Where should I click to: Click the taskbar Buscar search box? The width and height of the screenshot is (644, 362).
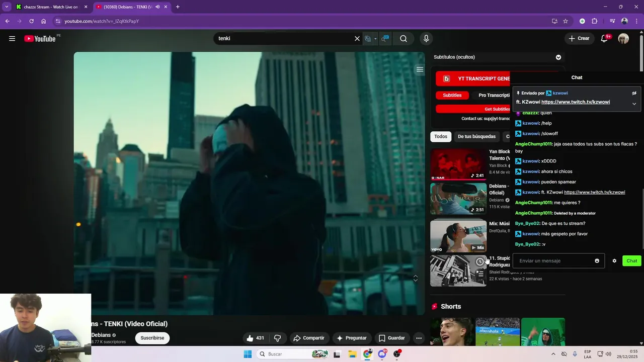(293, 354)
